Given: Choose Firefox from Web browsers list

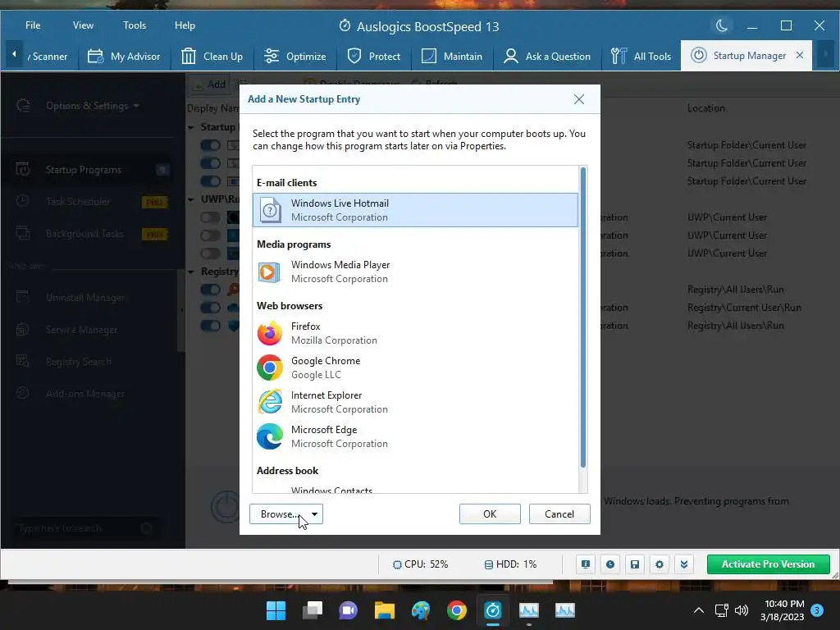Looking at the screenshot, I should point(415,333).
